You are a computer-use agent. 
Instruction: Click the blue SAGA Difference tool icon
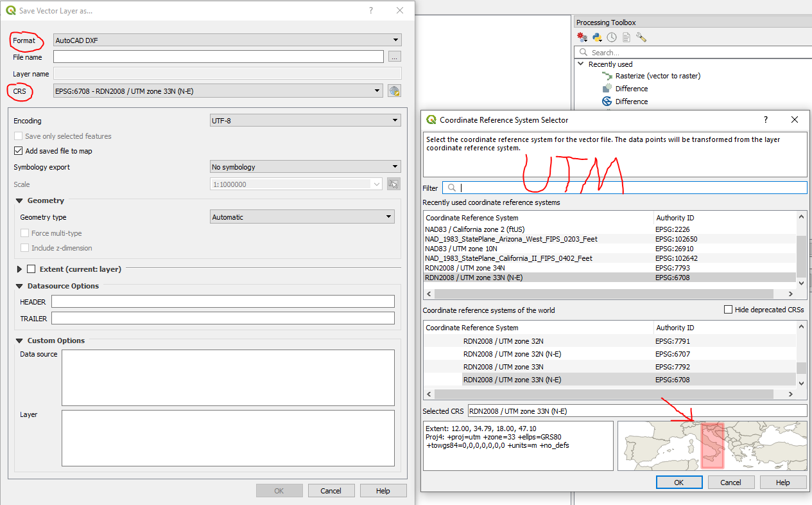point(607,102)
